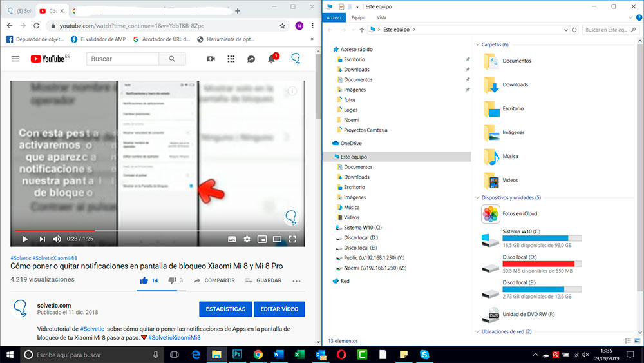Screen dimensions: 644x363
Task: Open the YouTube messages icon
Action: (x=251, y=59)
